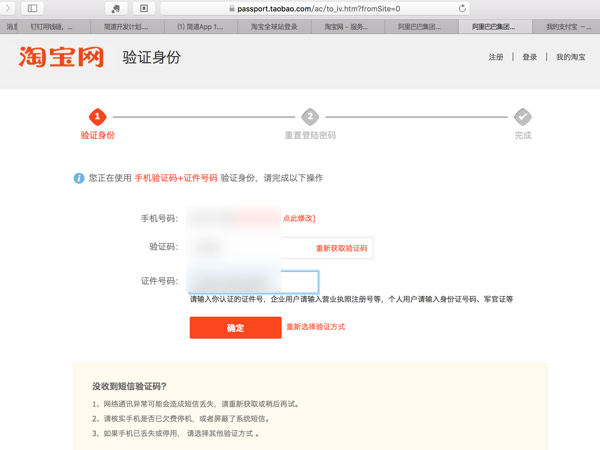The width and height of the screenshot is (600, 450).
Task: Click the 没收到短信验证码? heading
Action: (129, 386)
